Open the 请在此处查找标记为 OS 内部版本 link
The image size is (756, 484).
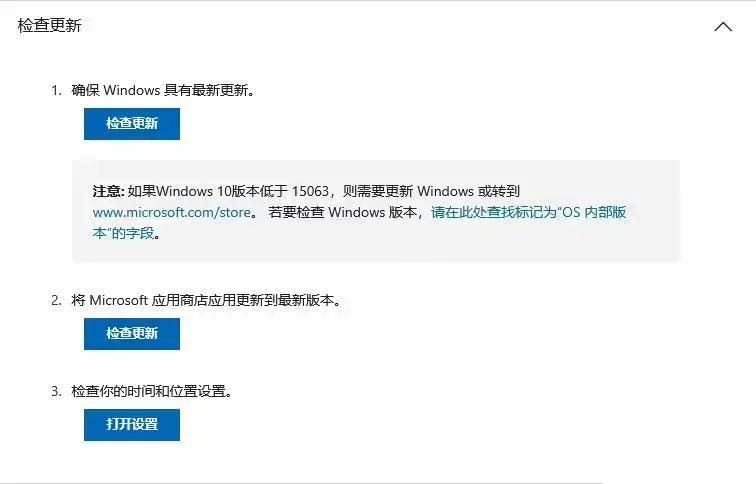point(528,212)
